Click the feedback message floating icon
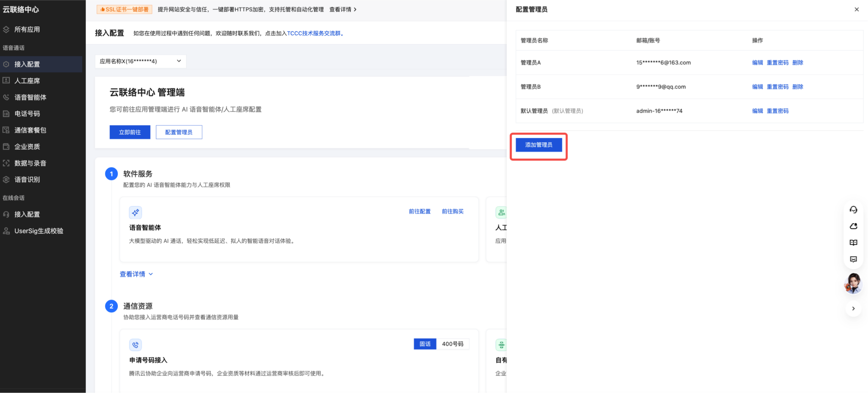 point(853,259)
